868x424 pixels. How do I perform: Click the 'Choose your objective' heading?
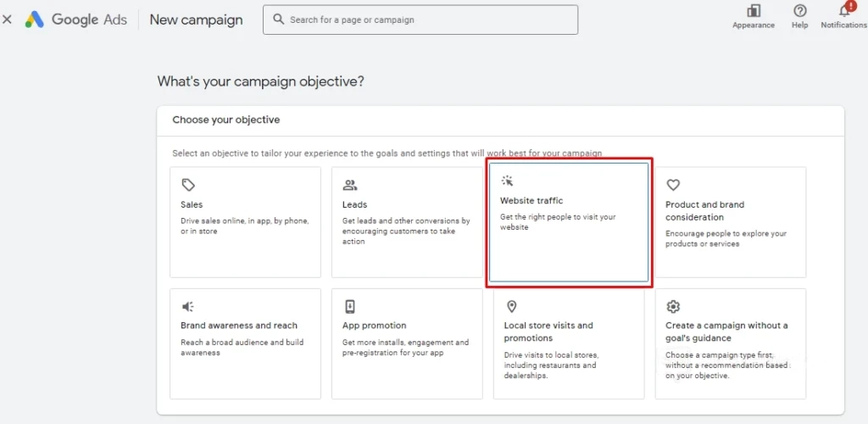pos(225,120)
